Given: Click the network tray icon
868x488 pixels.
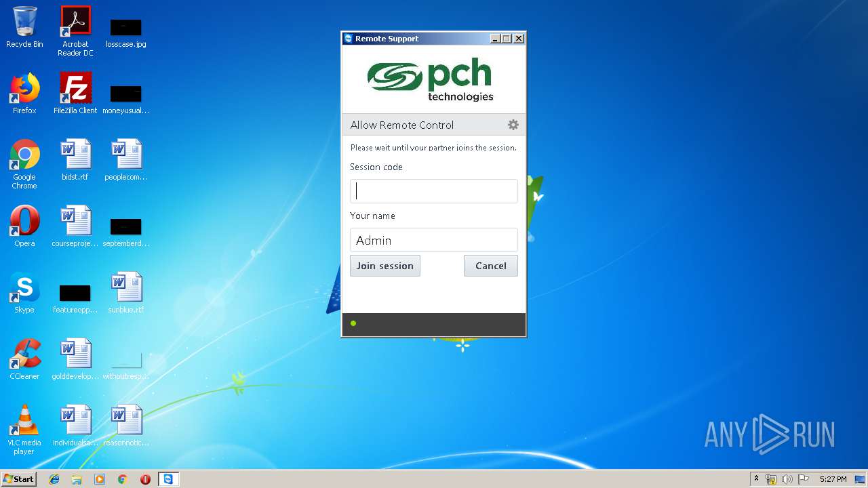Looking at the screenshot, I should click(771, 479).
